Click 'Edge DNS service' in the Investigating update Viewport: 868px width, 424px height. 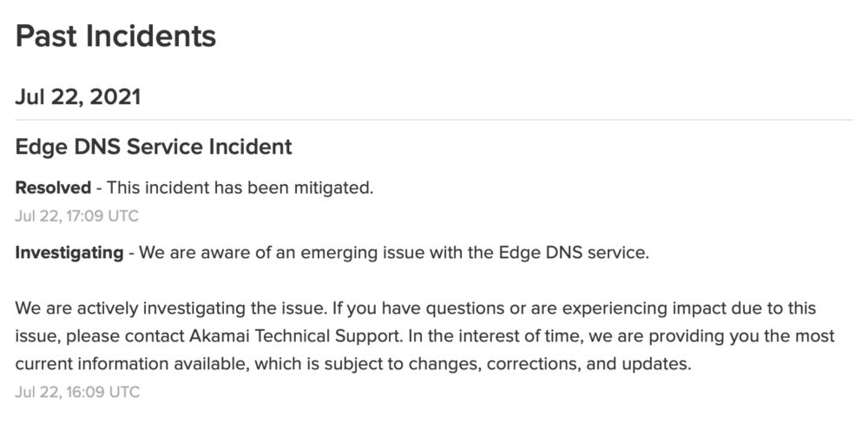pos(574,254)
